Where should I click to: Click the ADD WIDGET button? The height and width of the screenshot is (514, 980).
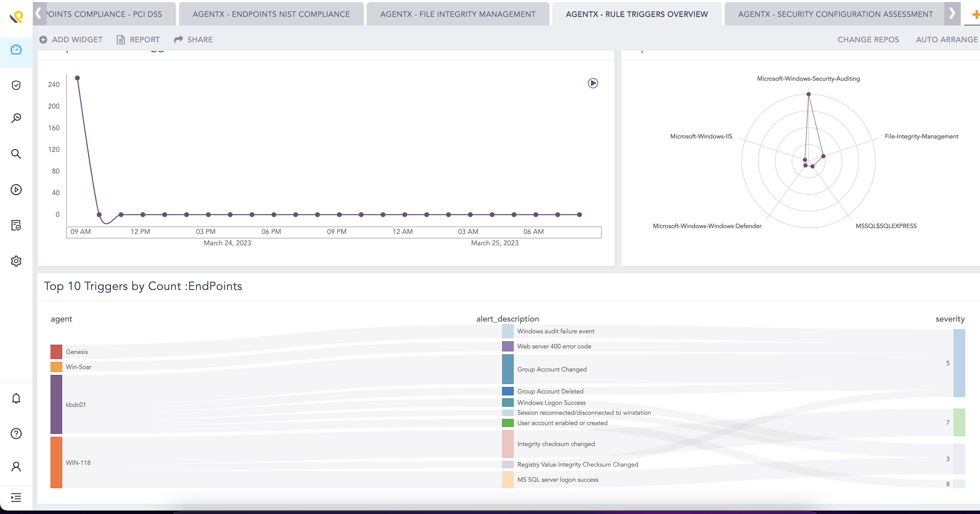(71, 39)
